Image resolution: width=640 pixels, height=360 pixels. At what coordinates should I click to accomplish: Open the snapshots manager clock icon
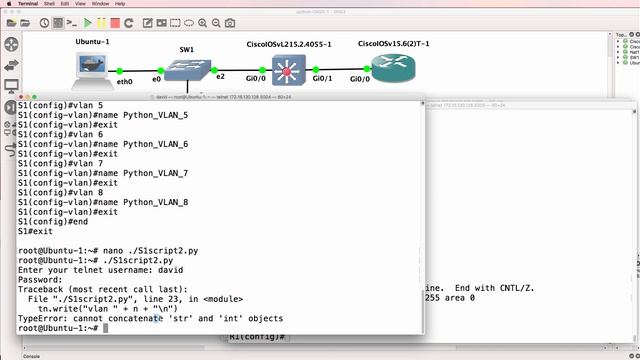(x=44, y=23)
